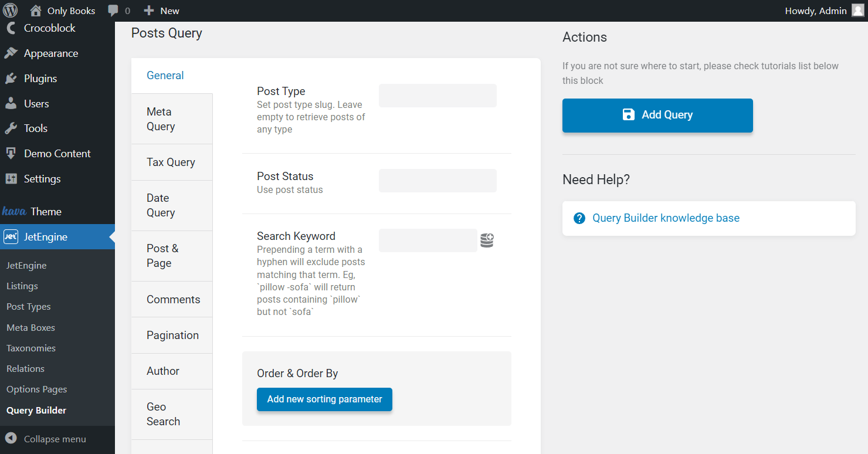Click inside the Post Status field

(438, 181)
